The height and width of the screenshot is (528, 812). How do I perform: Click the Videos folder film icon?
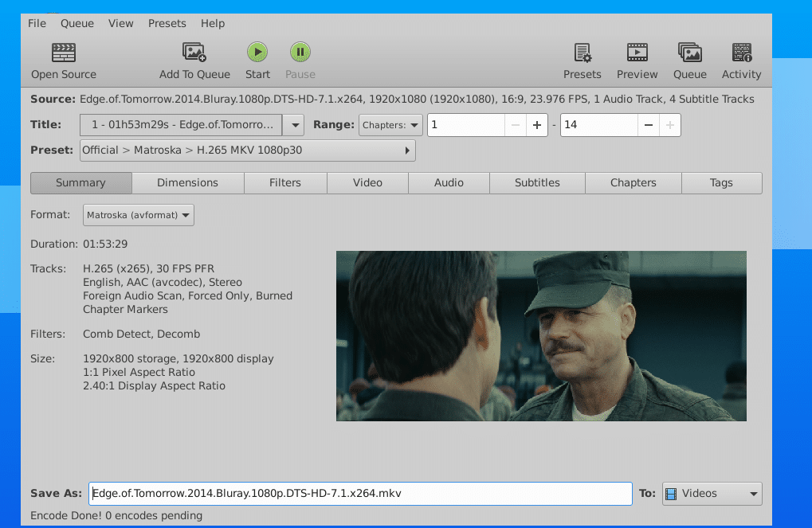pyautogui.click(x=671, y=494)
